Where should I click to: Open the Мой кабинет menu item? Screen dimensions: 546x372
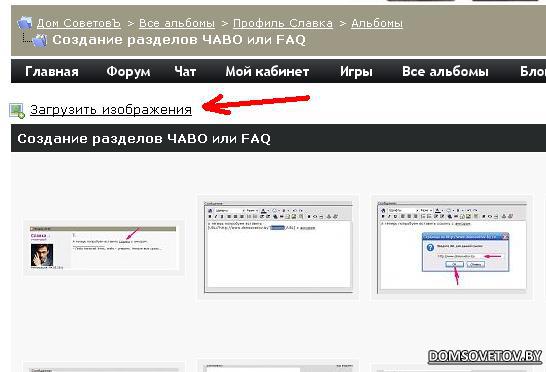point(267,71)
